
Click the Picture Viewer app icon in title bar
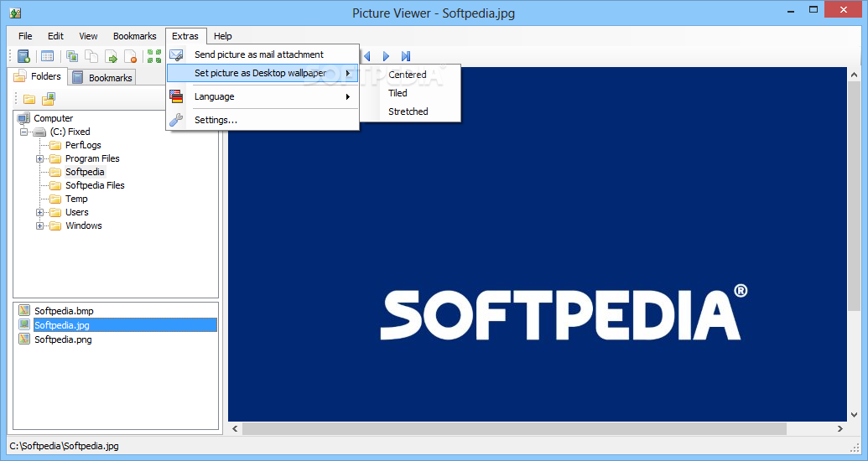coord(15,13)
